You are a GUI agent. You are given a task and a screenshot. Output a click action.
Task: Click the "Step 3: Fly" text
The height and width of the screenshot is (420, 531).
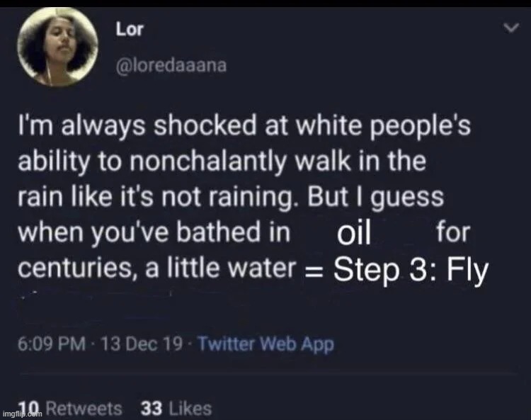coord(410,271)
